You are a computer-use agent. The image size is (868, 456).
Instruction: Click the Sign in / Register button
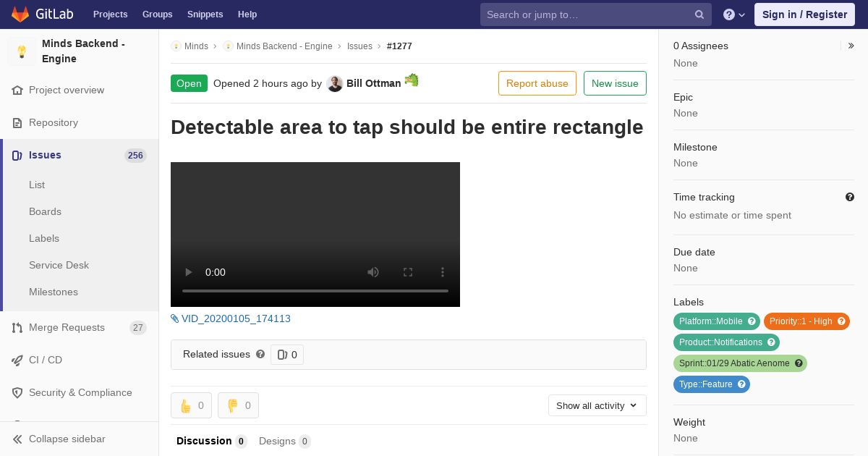click(x=804, y=14)
